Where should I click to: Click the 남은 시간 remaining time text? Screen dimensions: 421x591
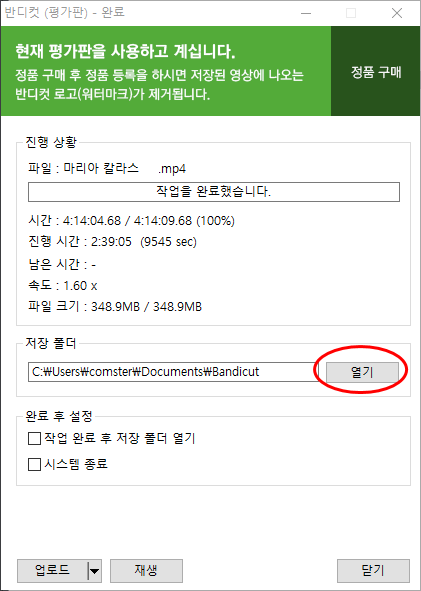pyautogui.click(x=62, y=264)
